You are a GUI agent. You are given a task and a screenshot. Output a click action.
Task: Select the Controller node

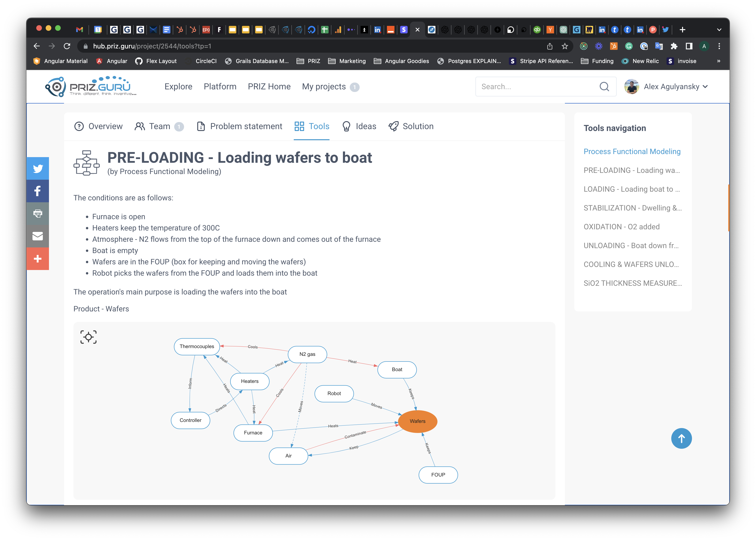point(190,420)
